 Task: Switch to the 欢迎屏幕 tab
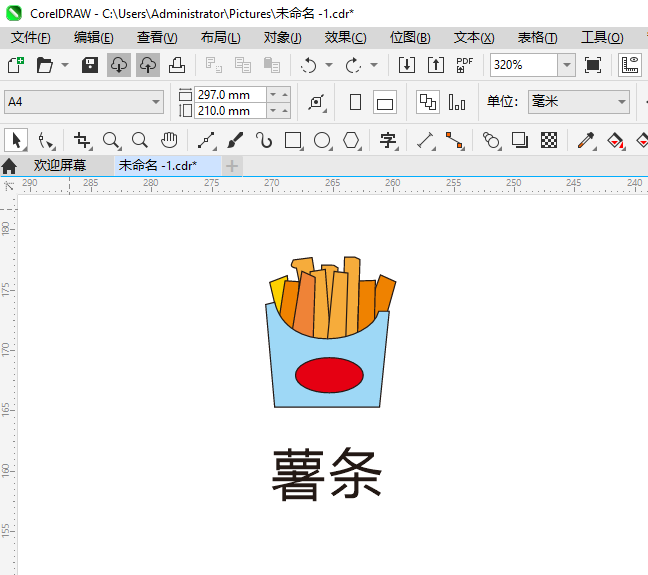tap(60, 165)
